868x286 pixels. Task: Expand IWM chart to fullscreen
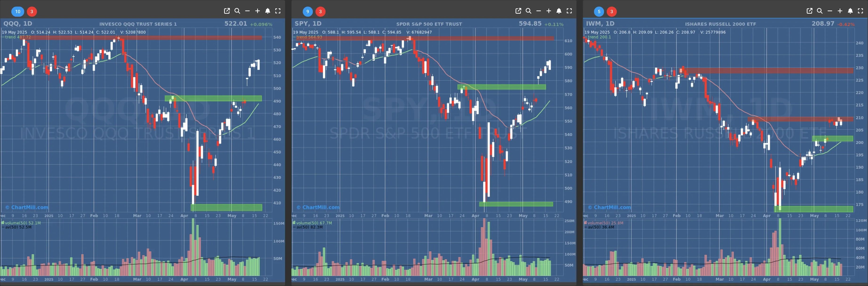pyautogui.click(x=860, y=11)
